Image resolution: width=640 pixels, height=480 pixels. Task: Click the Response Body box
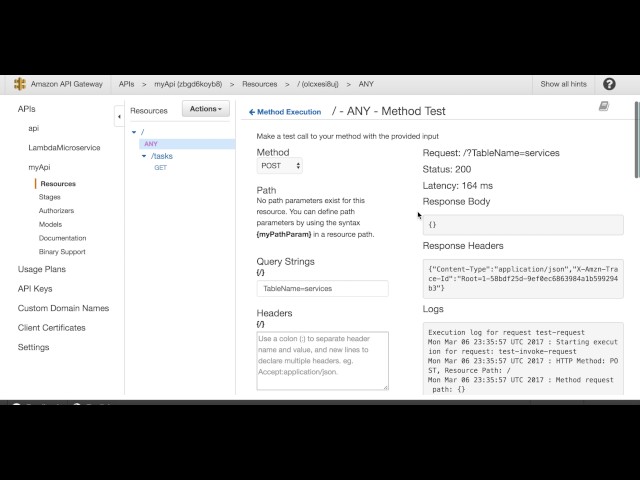coord(523,225)
